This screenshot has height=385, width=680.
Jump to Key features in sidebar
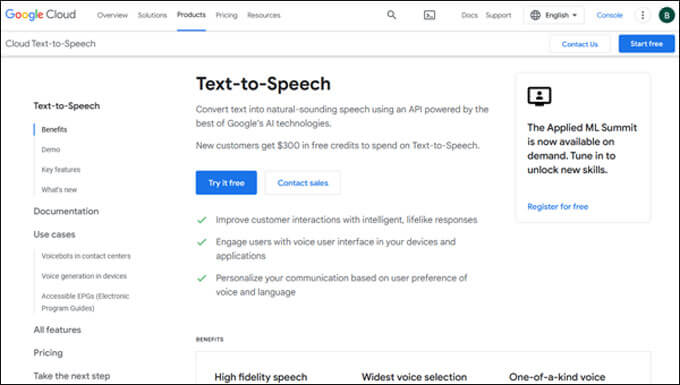click(x=61, y=170)
